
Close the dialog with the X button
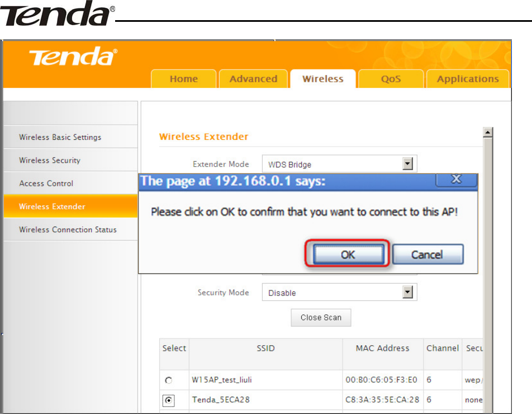(x=457, y=180)
